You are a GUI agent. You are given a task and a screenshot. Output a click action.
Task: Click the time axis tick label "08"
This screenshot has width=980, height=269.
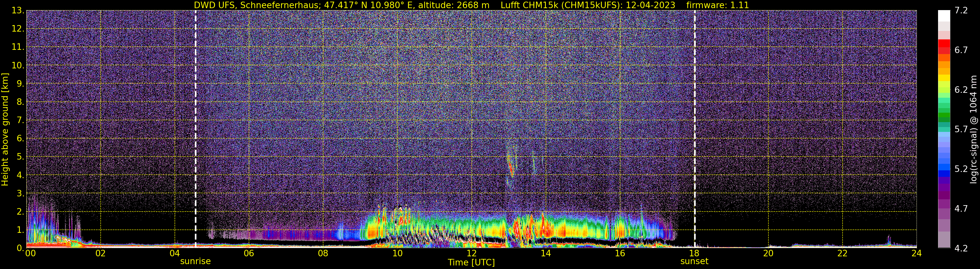click(x=323, y=253)
